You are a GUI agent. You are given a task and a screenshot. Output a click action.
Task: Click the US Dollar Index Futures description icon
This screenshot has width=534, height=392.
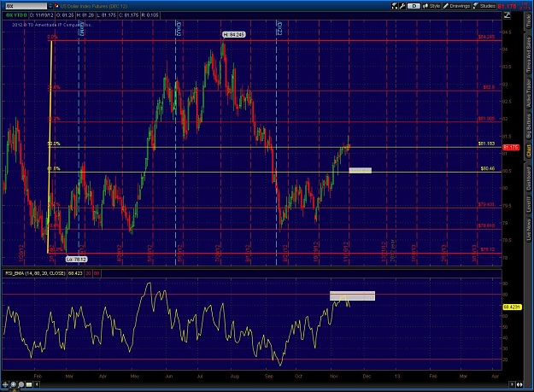tap(56, 6)
